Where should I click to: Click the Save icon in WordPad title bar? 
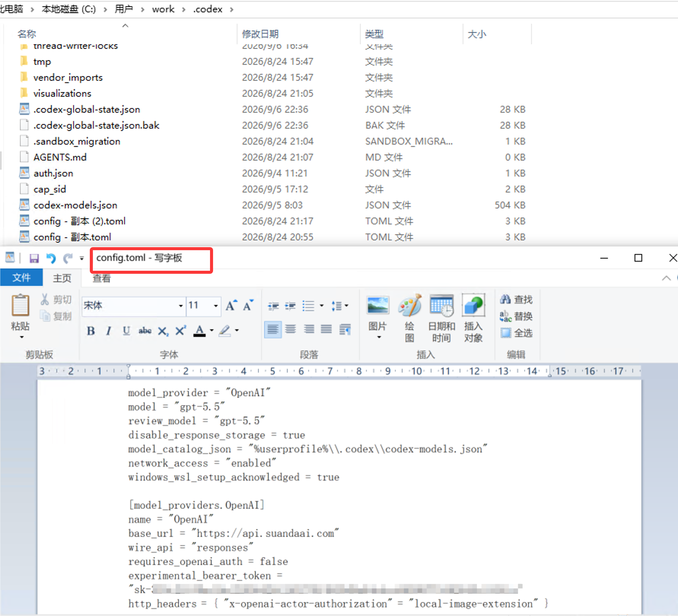tap(34, 259)
